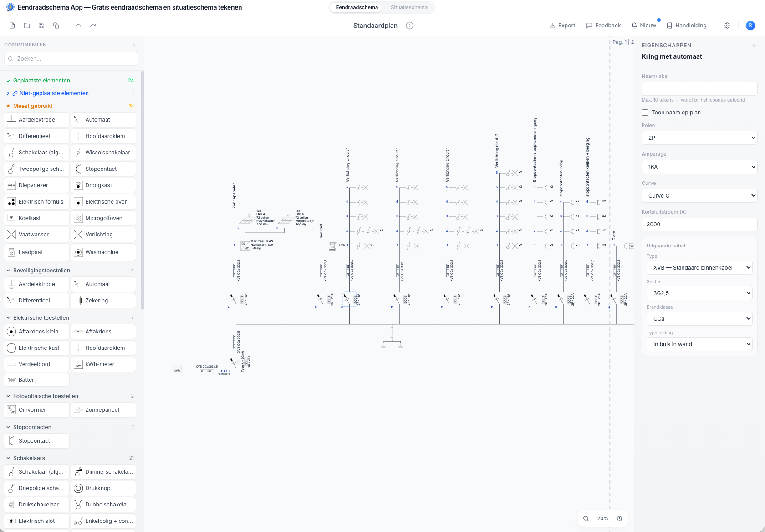Select the Diepvriezer component
Viewport: 765px width, 532px height.
(x=36, y=185)
